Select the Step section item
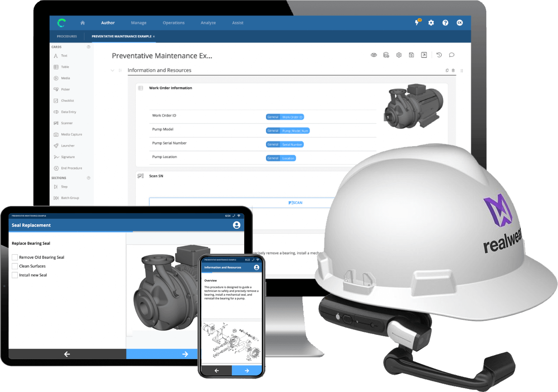Image resolution: width=558 pixels, height=392 pixels. (x=61, y=187)
